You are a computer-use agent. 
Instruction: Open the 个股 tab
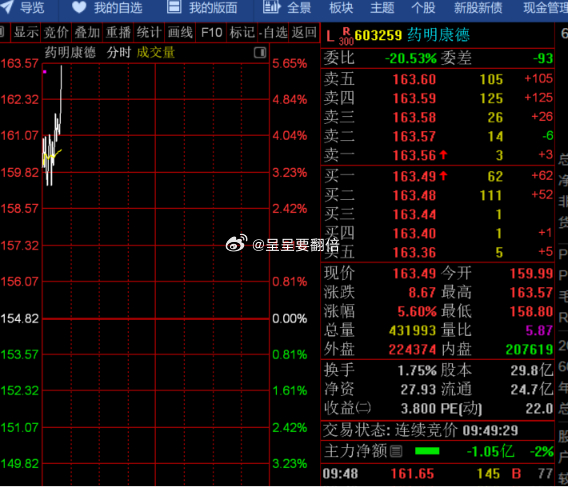[423, 8]
